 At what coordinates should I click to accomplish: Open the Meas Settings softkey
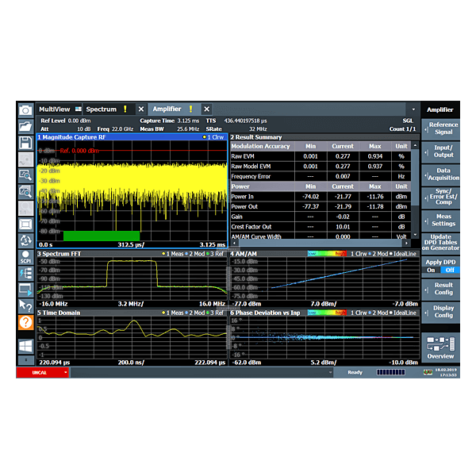[440, 220]
